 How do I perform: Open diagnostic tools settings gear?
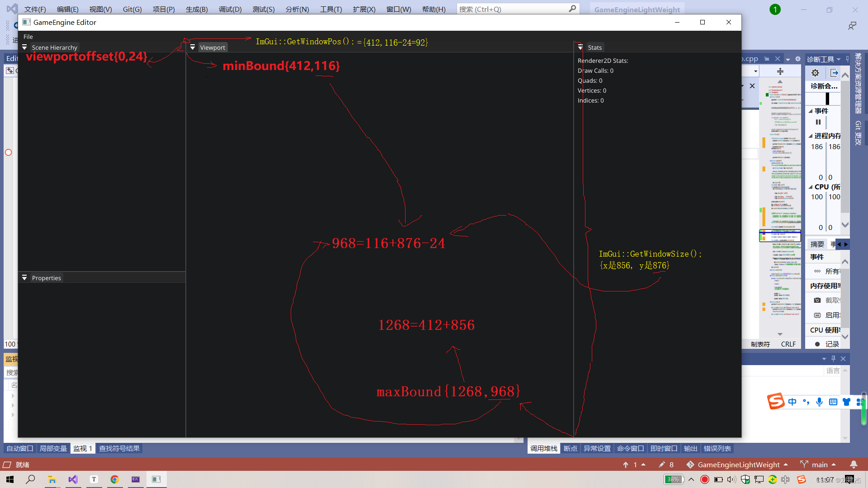[x=815, y=73]
